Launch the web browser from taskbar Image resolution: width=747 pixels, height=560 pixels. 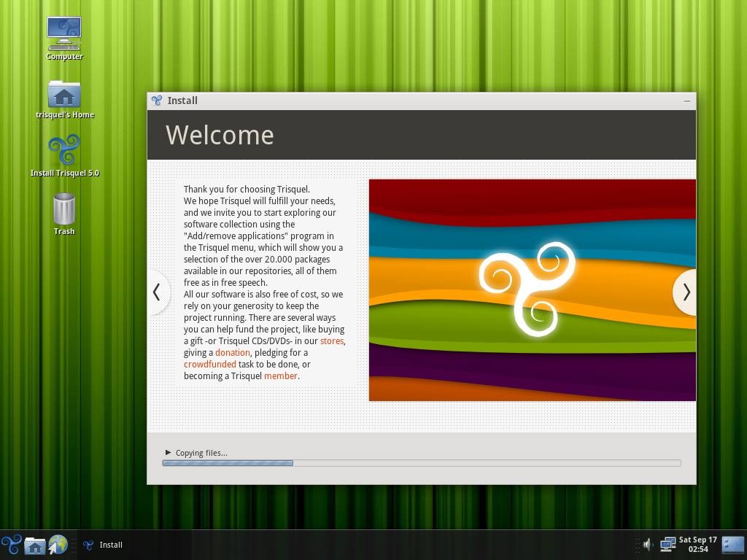click(58, 545)
